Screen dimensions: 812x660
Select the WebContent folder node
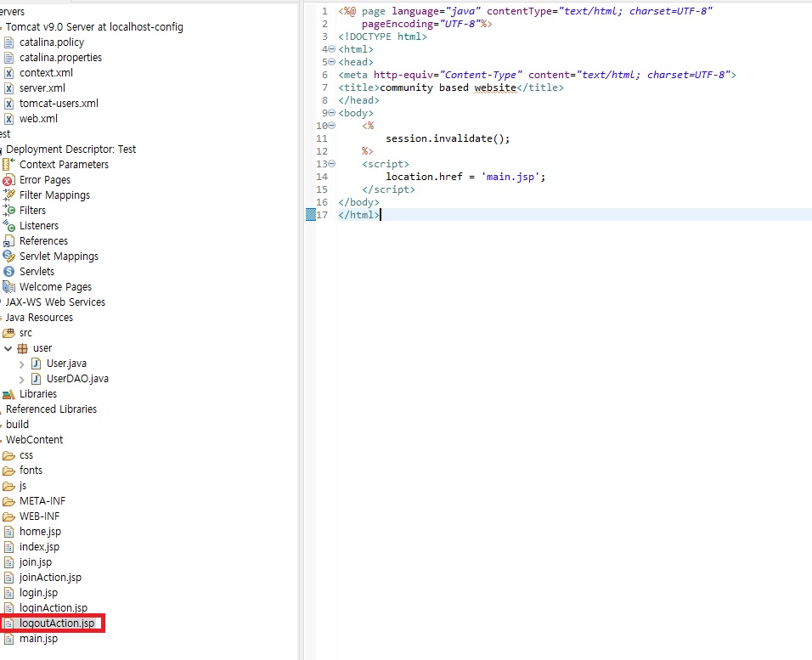[34, 440]
